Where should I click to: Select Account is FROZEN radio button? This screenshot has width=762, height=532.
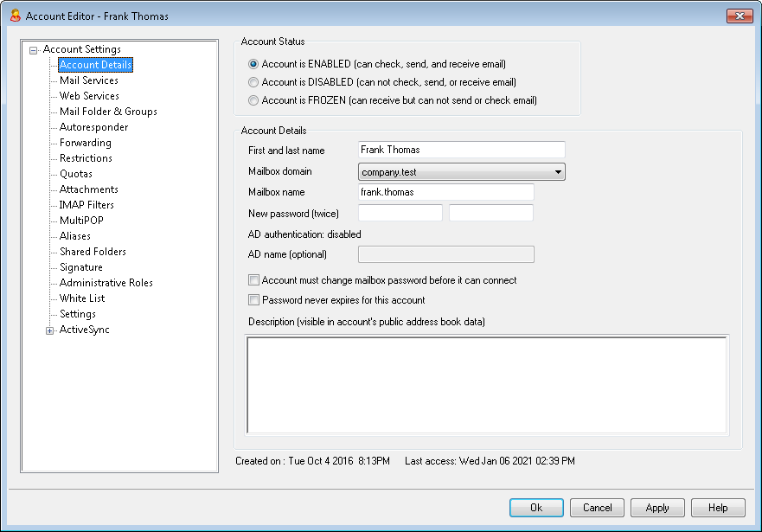pos(253,100)
